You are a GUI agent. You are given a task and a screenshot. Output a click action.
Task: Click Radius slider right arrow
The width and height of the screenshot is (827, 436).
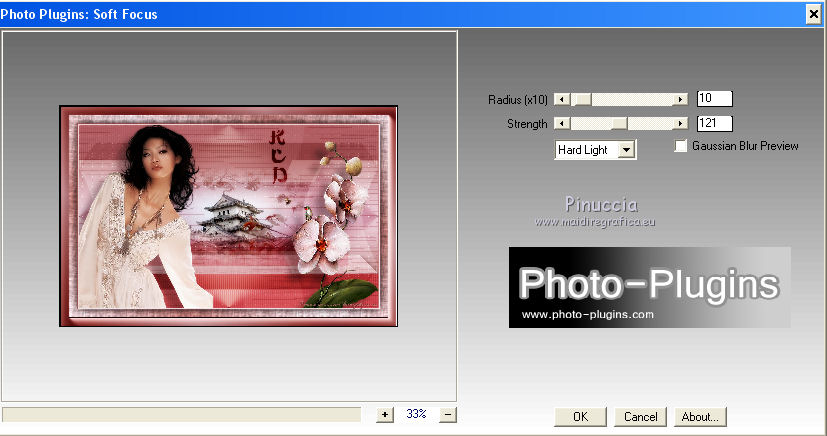tap(680, 99)
